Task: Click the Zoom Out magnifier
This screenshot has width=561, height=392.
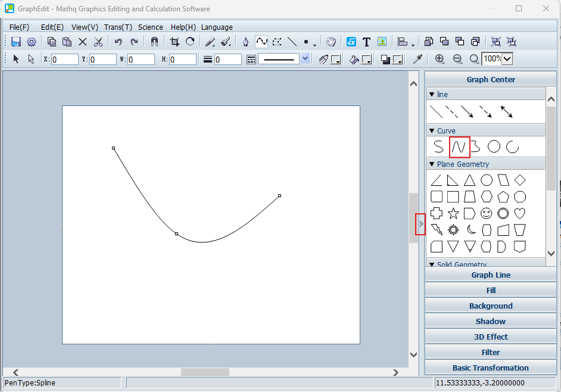Action: [x=457, y=59]
